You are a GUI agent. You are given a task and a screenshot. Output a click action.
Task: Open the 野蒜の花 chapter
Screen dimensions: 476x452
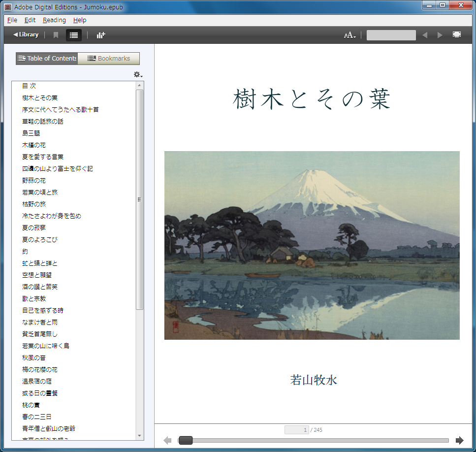pos(33,181)
